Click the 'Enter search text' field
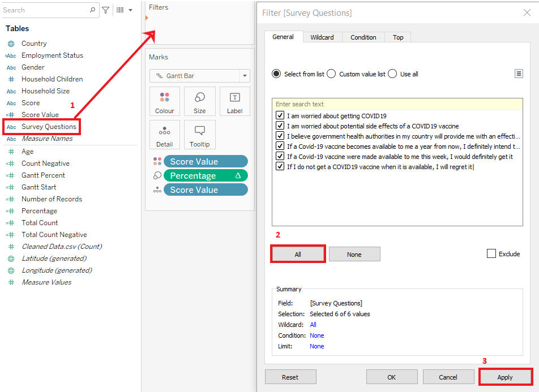 (396, 104)
